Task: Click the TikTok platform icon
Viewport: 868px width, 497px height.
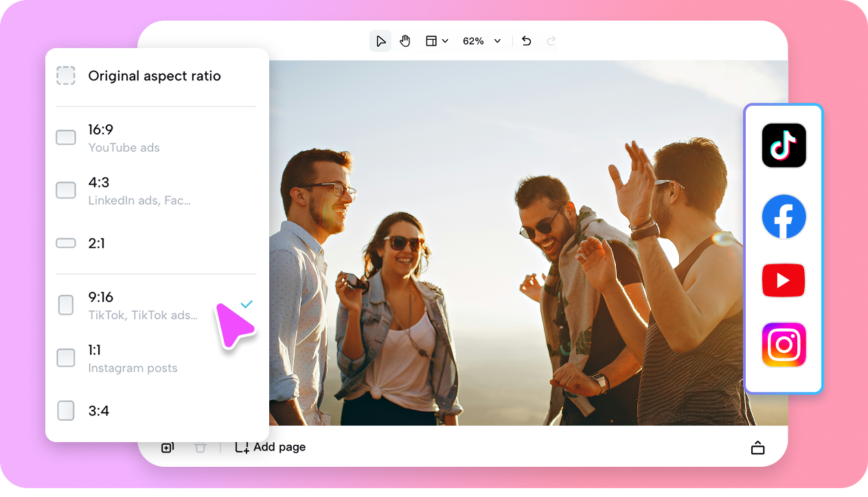Action: tap(784, 146)
